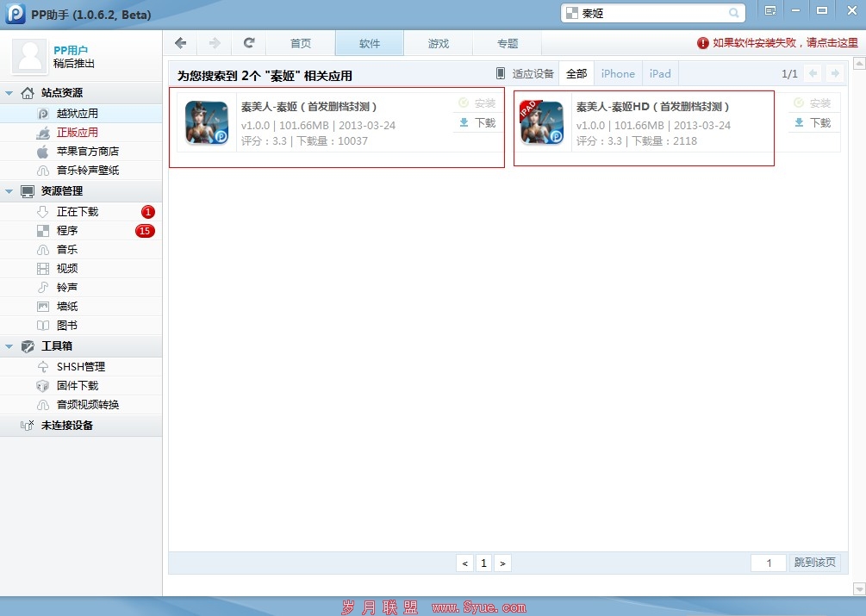Open 苹果官方商店 in sidebar
Screen dimensions: 866x616
coord(81,152)
